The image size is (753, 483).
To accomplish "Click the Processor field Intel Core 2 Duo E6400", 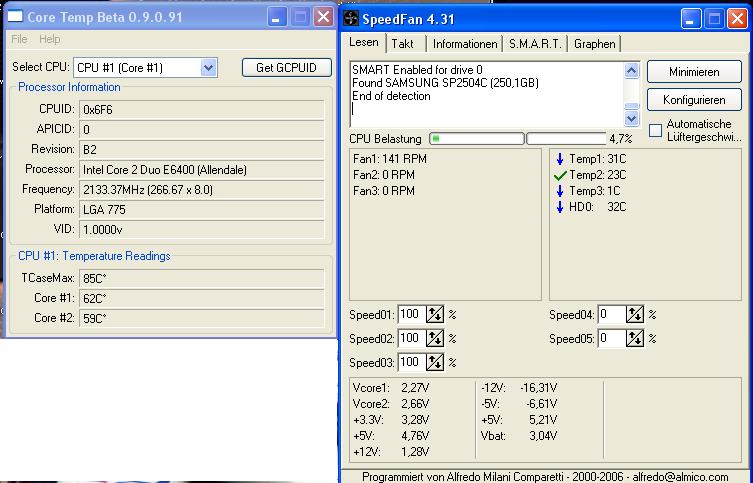I will point(202,169).
